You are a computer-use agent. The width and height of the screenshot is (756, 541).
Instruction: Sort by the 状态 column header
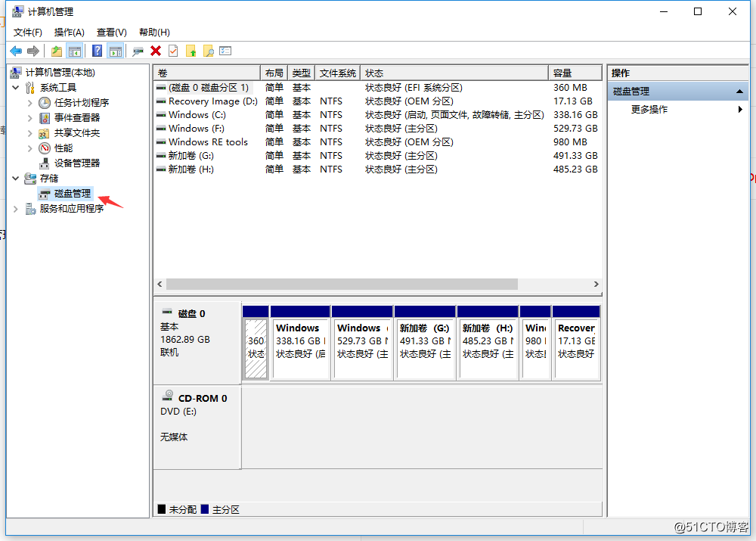coord(454,73)
